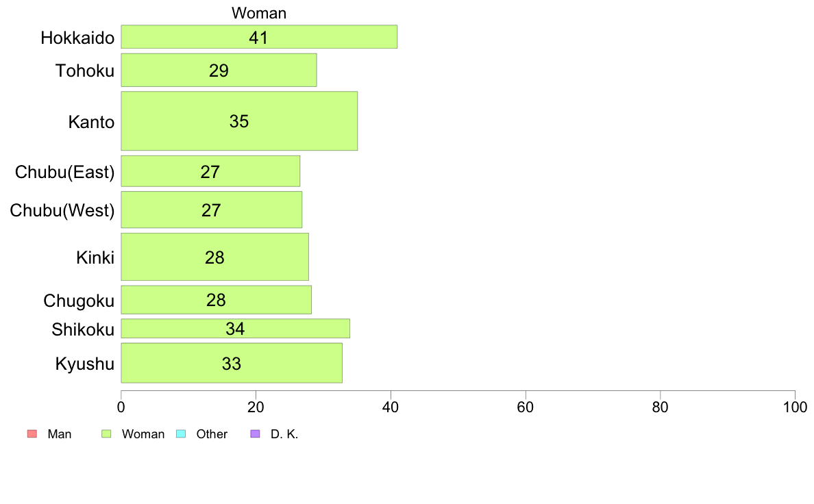
Task: Click the Hokkaido axis label
Action: [x=77, y=38]
